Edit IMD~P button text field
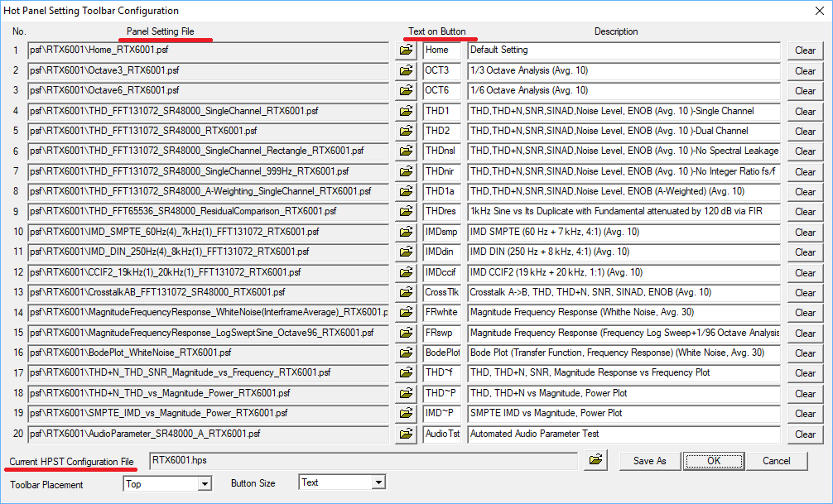The image size is (833, 504). pyautogui.click(x=441, y=414)
